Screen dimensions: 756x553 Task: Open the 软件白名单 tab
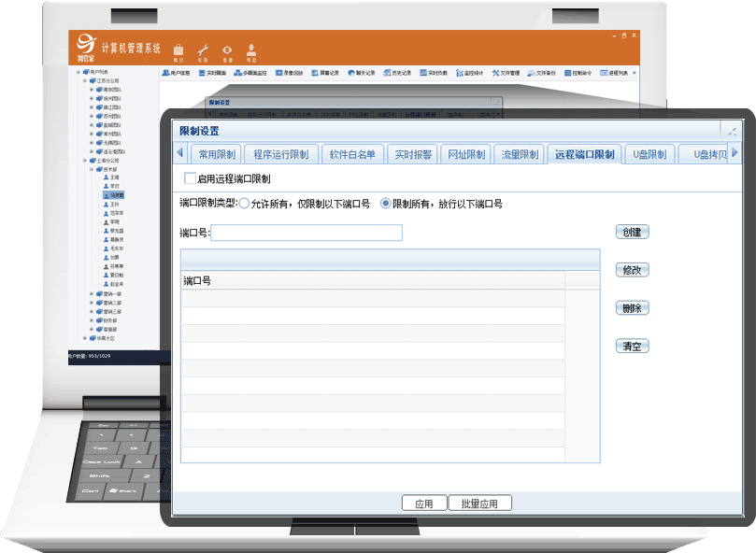tap(352, 155)
